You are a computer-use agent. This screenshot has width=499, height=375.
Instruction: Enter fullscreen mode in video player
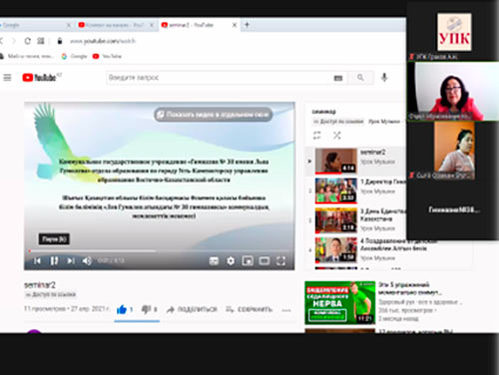[x=281, y=261]
